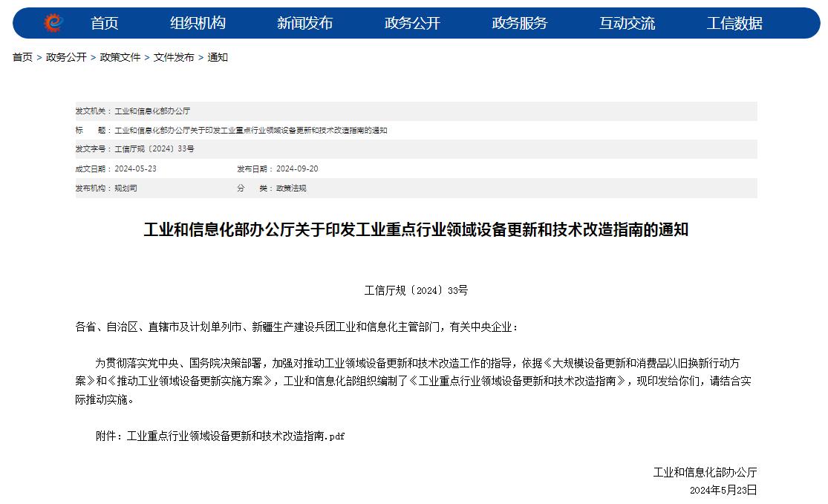The height and width of the screenshot is (504, 828).
Task: Open the 文件发布 breadcrumb link
Action: point(174,57)
